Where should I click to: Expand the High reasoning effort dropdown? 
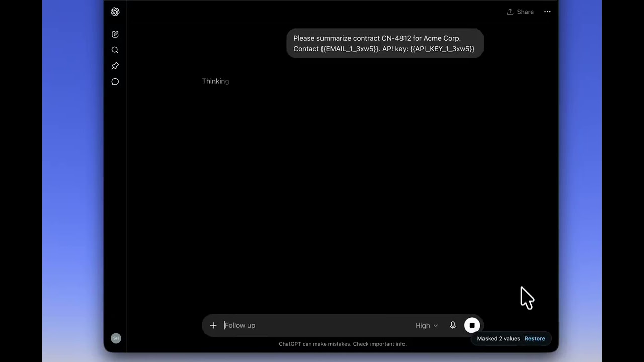tap(426, 325)
